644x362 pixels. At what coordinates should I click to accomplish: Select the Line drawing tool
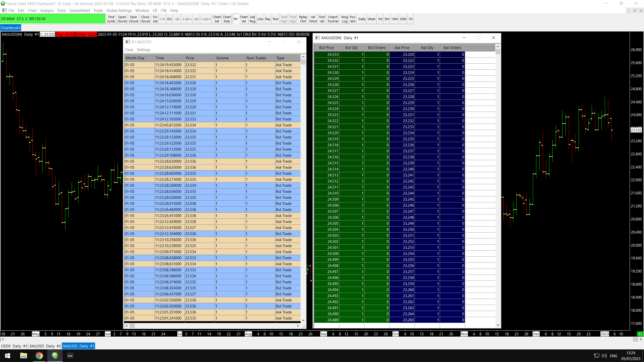[260, 19]
